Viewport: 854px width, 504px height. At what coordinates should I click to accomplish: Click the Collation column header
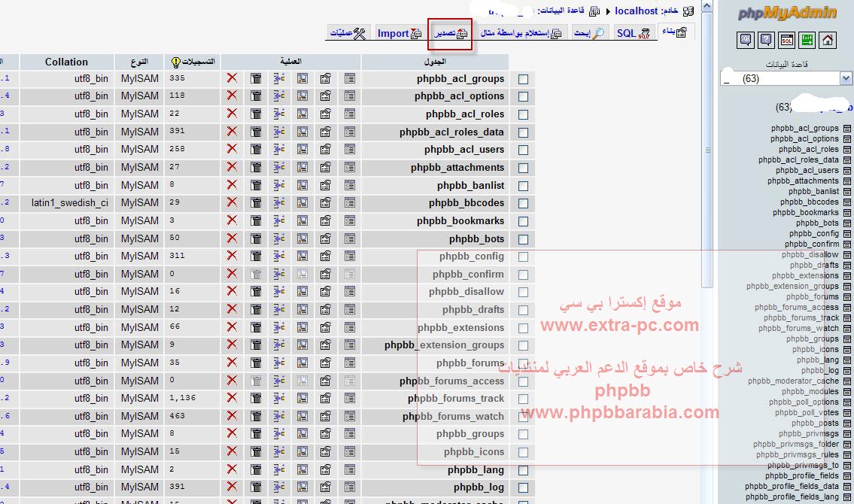click(66, 62)
